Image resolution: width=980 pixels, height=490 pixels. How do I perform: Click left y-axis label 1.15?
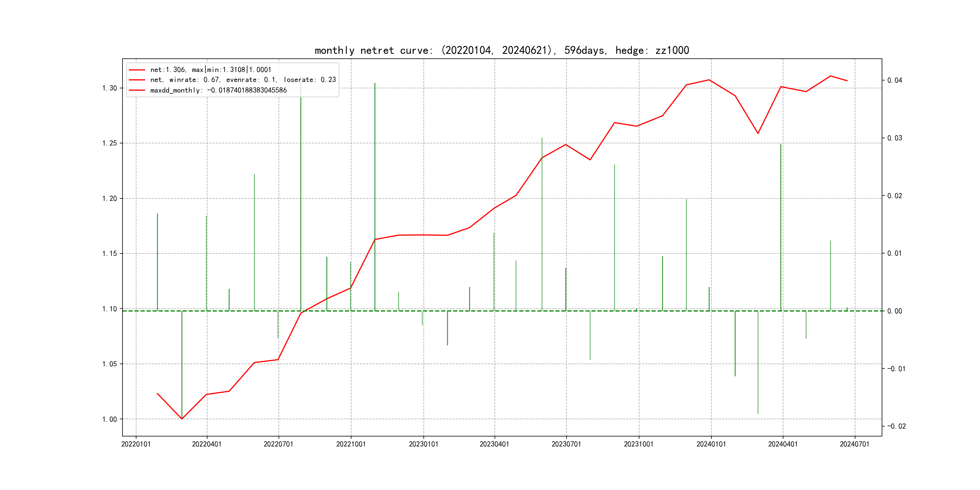(109, 254)
